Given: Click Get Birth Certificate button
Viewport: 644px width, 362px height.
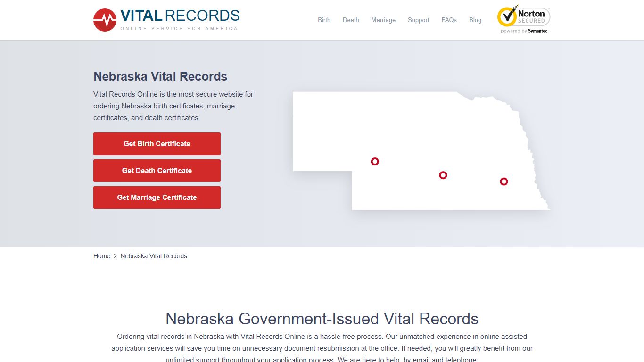Looking at the screenshot, I should (x=157, y=144).
